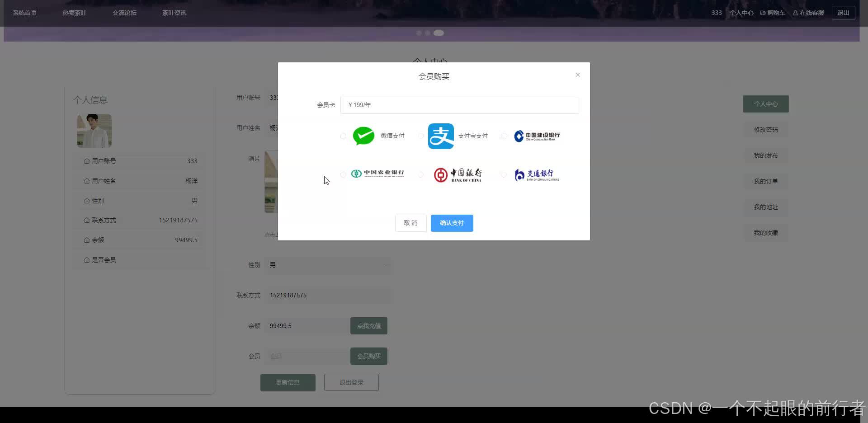This screenshot has width=868, height=423.
Task: Select the Alipay radio button
Action: coord(421,136)
